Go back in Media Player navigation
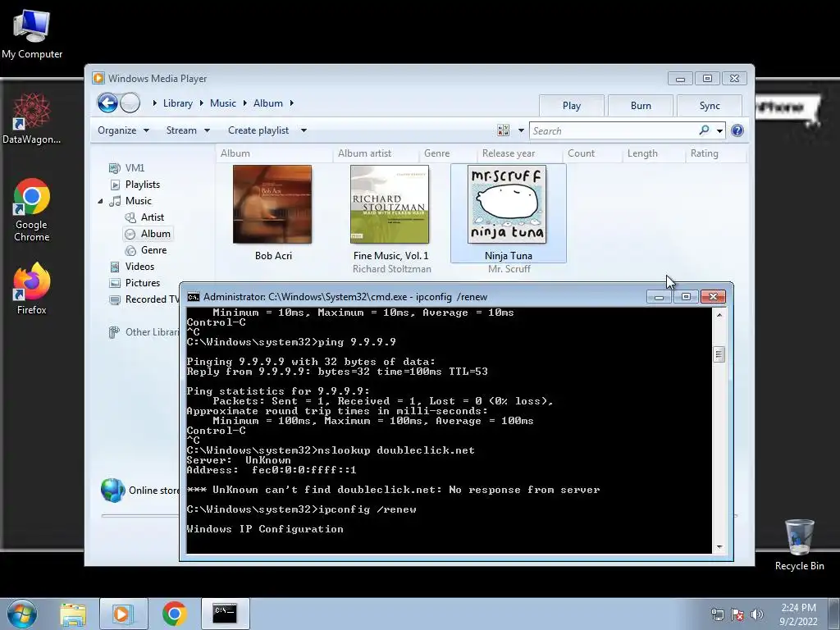The width and height of the screenshot is (840, 630). (107, 103)
